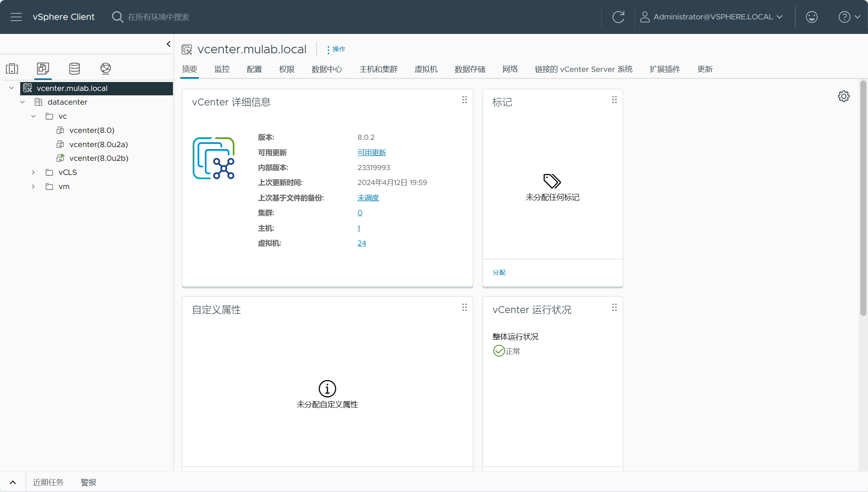
Task: Open the 警报 tab
Action: (x=88, y=482)
